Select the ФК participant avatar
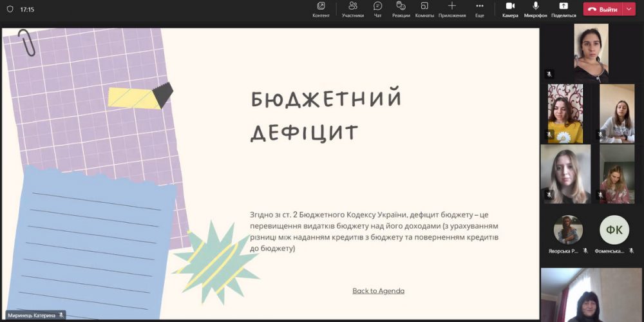Viewport: 644px width, 322px height. [x=614, y=230]
